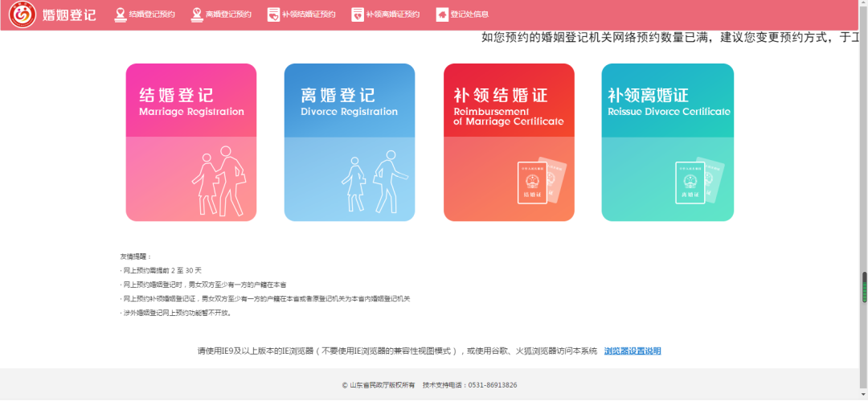Choose the Reissue Divorce Certificate card
The image size is (868, 402).
tap(668, 142)
